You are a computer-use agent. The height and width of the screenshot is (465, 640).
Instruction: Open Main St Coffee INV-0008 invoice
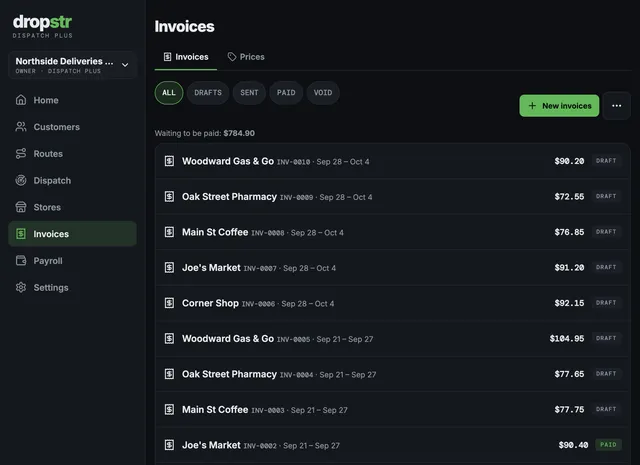(x=393, y=232)
